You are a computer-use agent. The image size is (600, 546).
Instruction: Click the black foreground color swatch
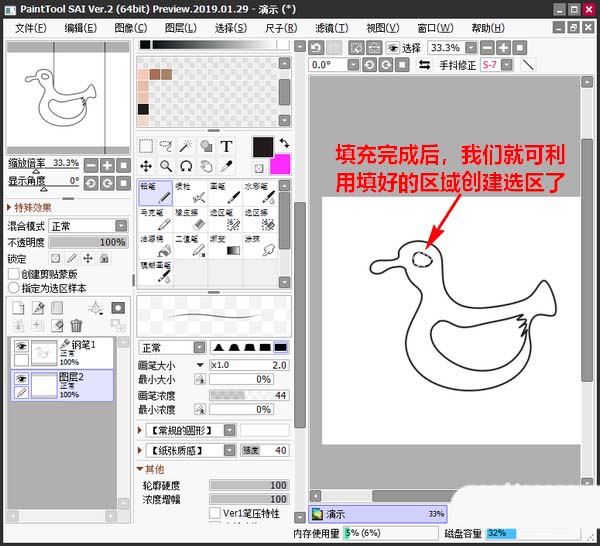click(x=263, y=147)
